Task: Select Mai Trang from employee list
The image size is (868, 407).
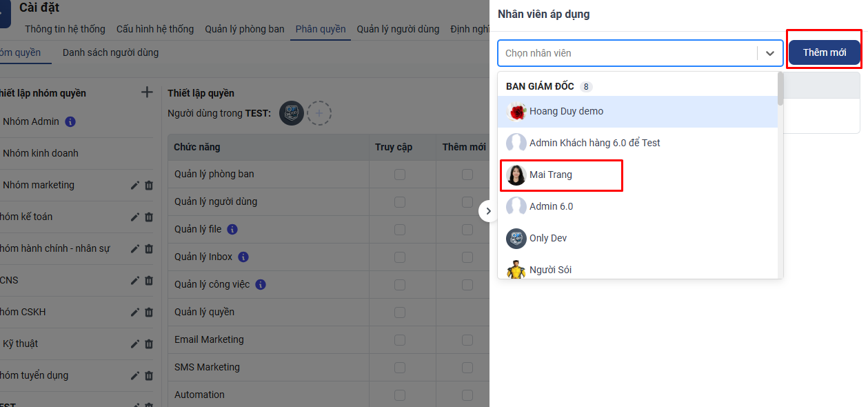Action: pos(551,175)
